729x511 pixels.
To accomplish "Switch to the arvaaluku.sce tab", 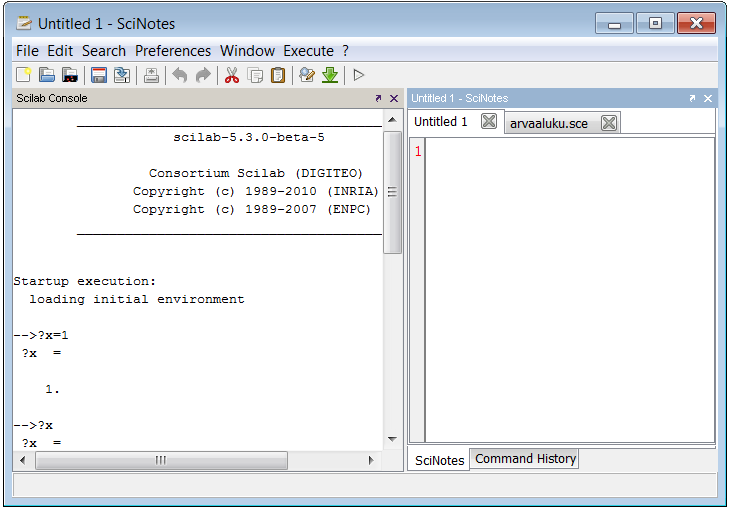I will 549,124.
